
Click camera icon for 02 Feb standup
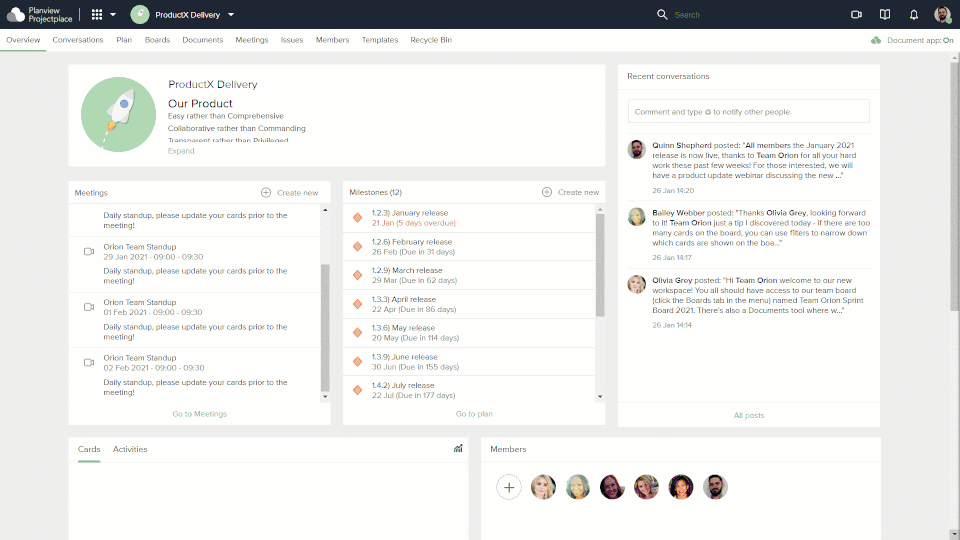(x=89, y=362)
